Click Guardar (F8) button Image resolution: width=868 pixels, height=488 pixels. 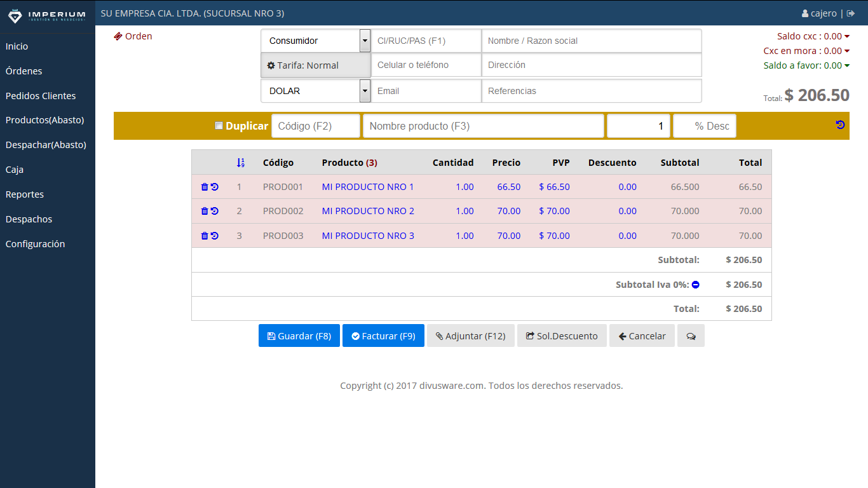pyautogui.click(x=299, y=336)
